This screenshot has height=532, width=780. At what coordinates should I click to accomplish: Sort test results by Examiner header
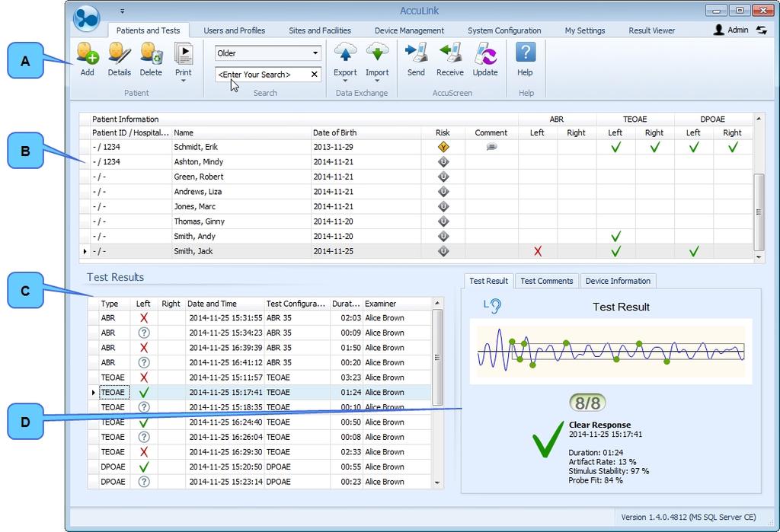[x=397, y=304]
